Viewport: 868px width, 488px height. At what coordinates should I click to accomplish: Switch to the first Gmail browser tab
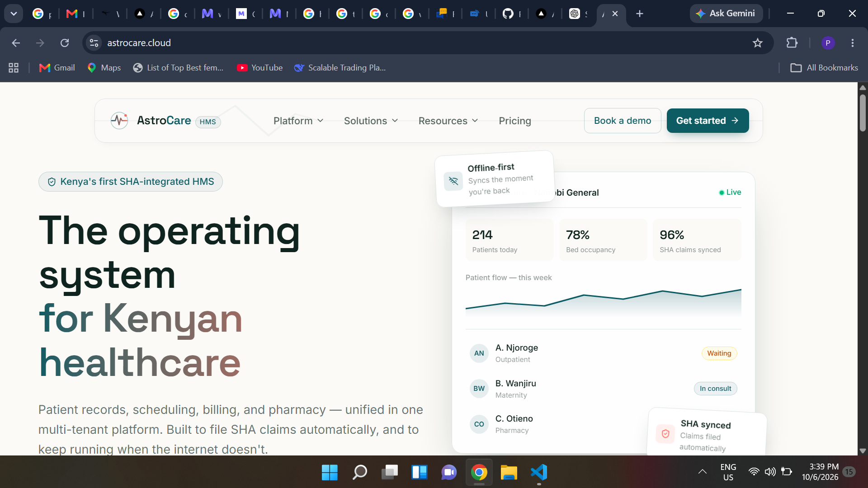coord(75,14)
